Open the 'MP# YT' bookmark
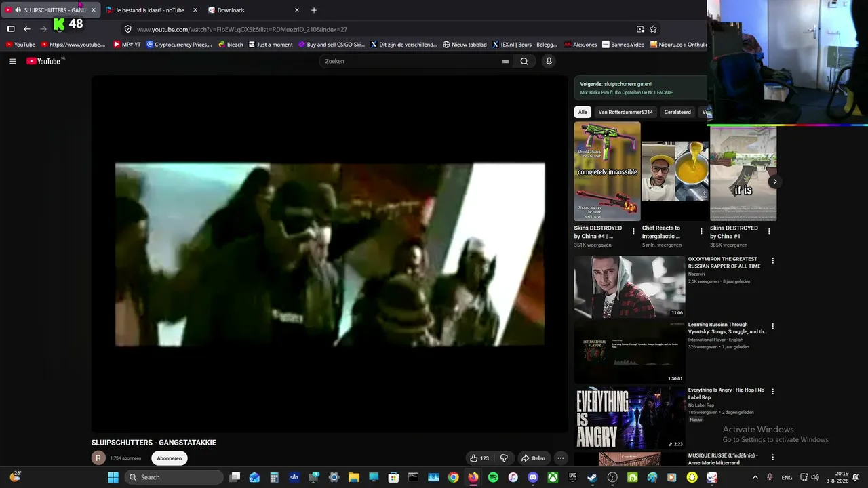The height and width of the screenshot is (488, 868). (127, 45)
